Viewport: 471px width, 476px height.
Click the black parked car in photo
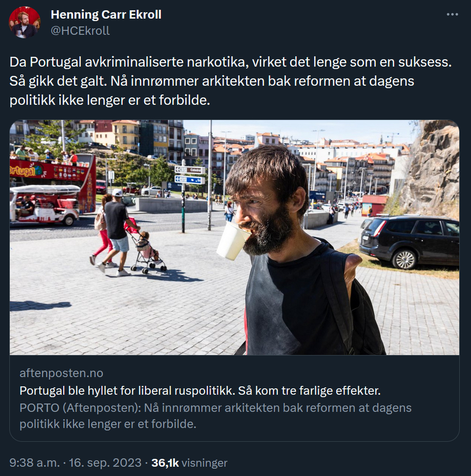coord(410,241)
